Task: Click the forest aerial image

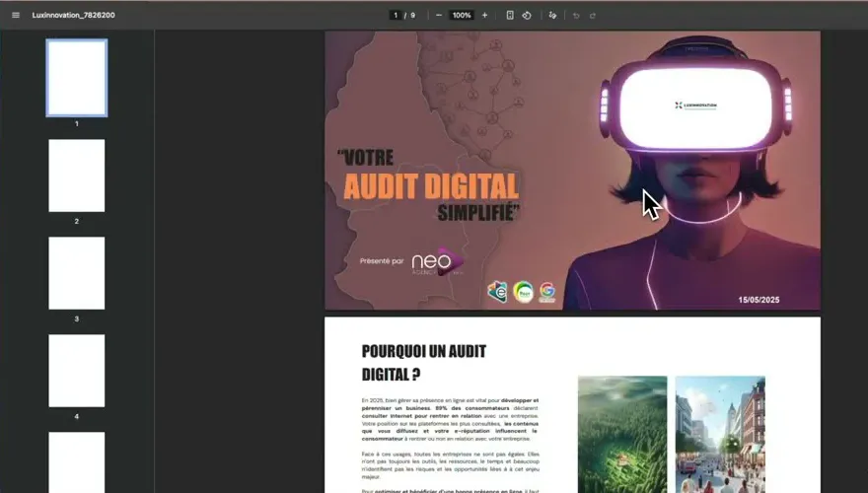Action: (622, 435)
